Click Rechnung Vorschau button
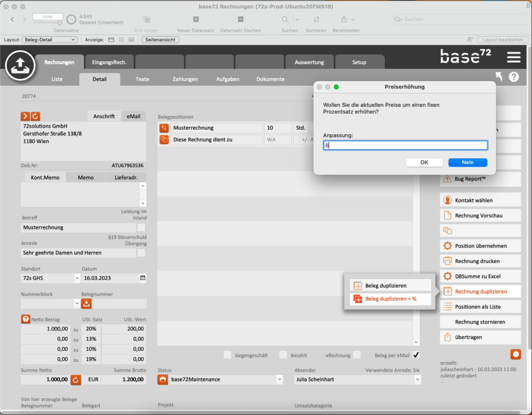 point(480,216)
